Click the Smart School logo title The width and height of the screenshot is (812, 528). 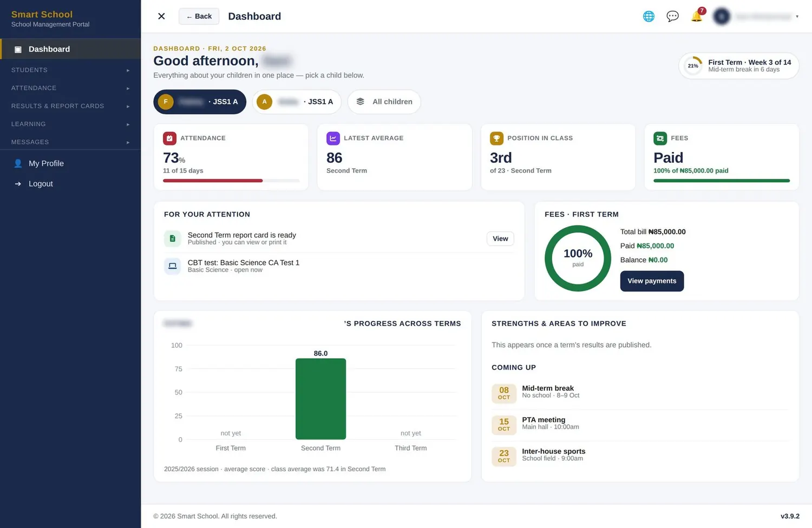pyautogui.click(x=42, y=14)
